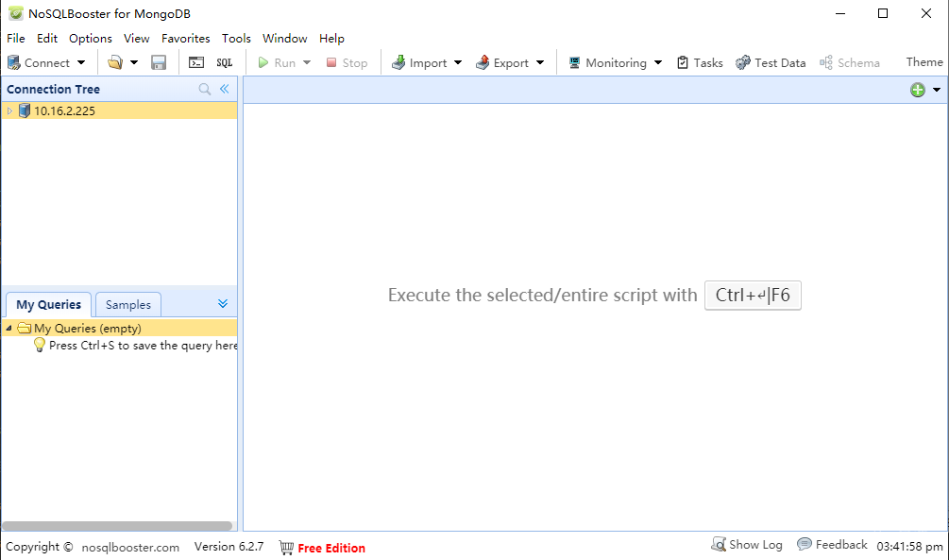Viewport: 949px width, 560px height.
Task: Expand the Import dropdown arrow
Action: coord(458,63)
